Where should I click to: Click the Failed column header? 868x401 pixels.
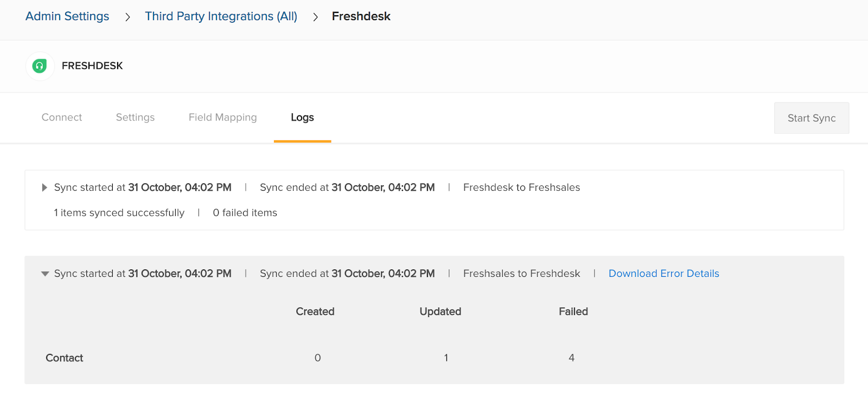(x=573, y=312)
